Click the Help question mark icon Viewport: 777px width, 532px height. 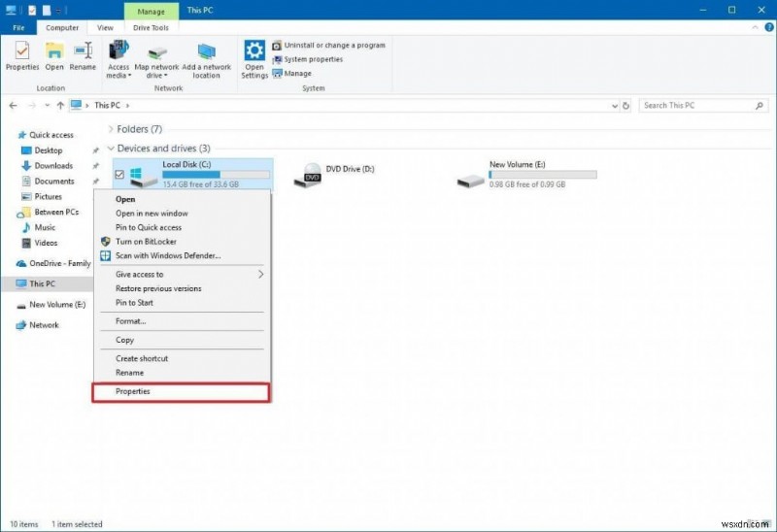(x=769, y=28)
